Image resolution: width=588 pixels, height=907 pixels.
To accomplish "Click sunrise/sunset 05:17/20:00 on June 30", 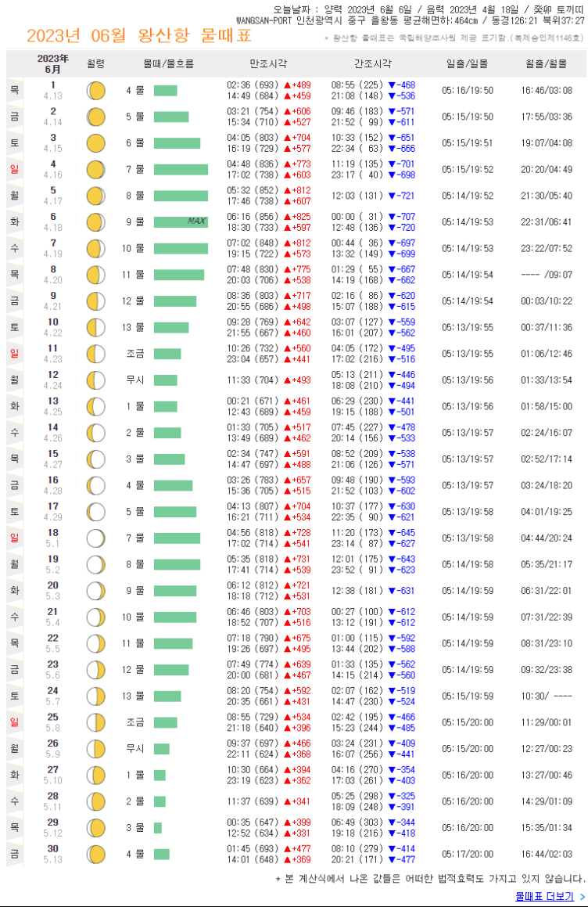I will [x=468, y=854].
